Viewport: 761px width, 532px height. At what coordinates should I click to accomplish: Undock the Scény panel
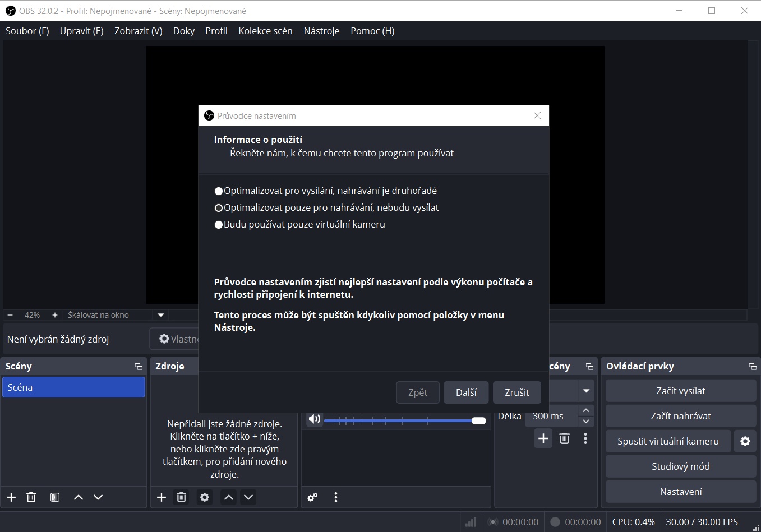coord(139,366)
